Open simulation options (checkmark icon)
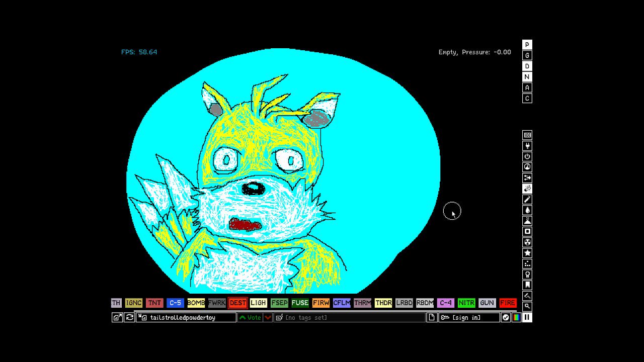 [506, 317]
